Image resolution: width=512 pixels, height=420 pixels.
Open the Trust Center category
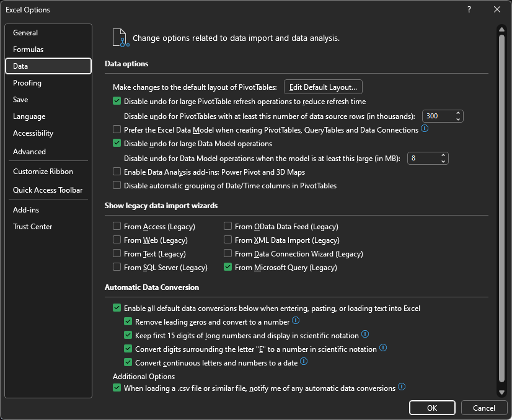[48, 227]
